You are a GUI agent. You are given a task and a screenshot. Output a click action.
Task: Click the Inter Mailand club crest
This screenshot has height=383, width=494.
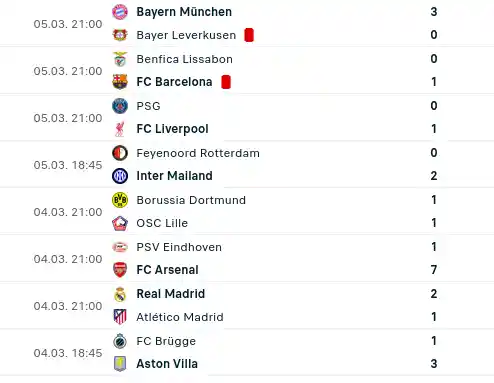(120, 176)
